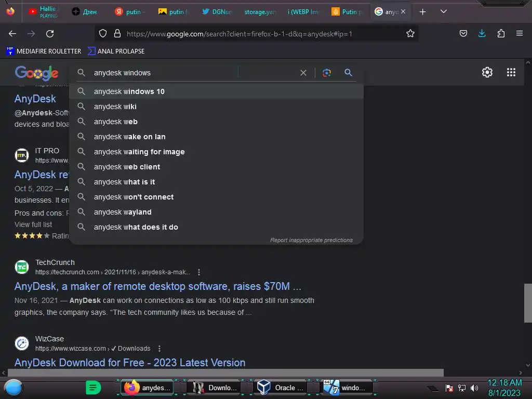This screenshot has width=532, height=399.
Task: Select suggestion anydesk waiting for image
Action: coord(216,152)
